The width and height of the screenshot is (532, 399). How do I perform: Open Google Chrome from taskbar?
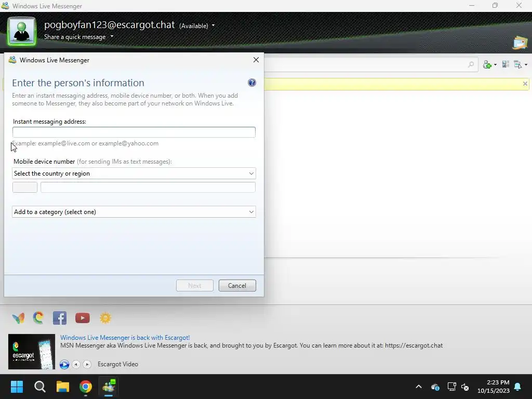coord(86,387)
